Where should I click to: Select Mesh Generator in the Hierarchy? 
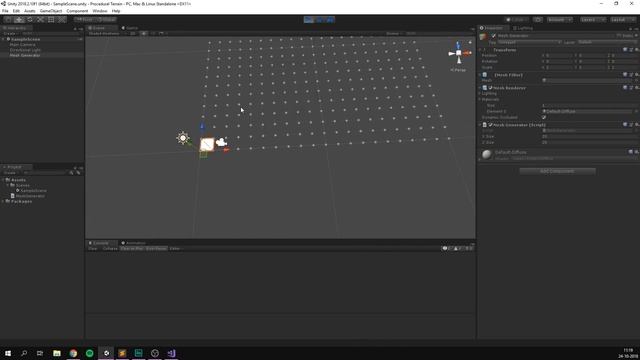pos(25,55)
